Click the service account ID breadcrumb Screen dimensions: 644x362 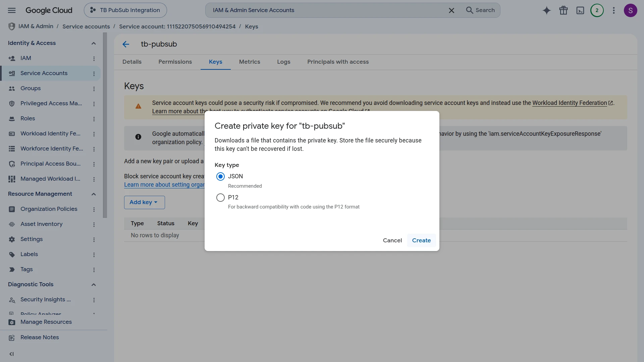[177, 26]
